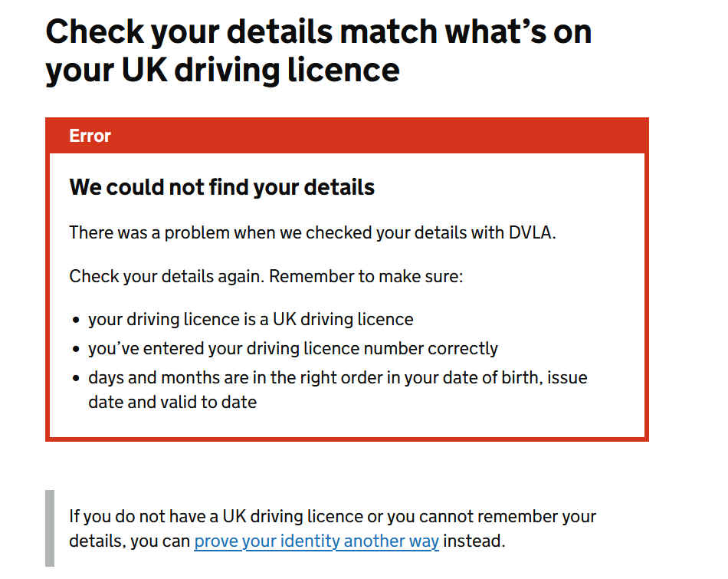The image size is (728, 579).
Task: Click the "date and valid to date" line
Action: tap(172, 402)
